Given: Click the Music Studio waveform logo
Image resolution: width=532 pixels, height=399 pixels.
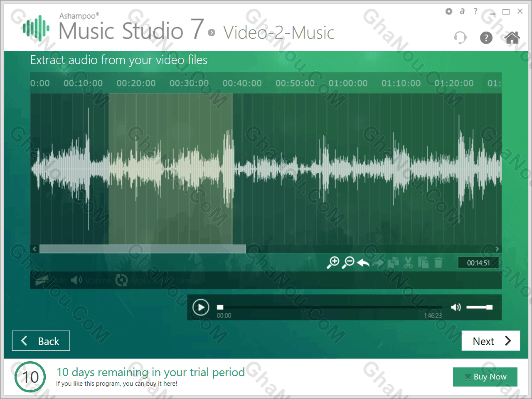Looking at the screenshot, I should [36, 28].
